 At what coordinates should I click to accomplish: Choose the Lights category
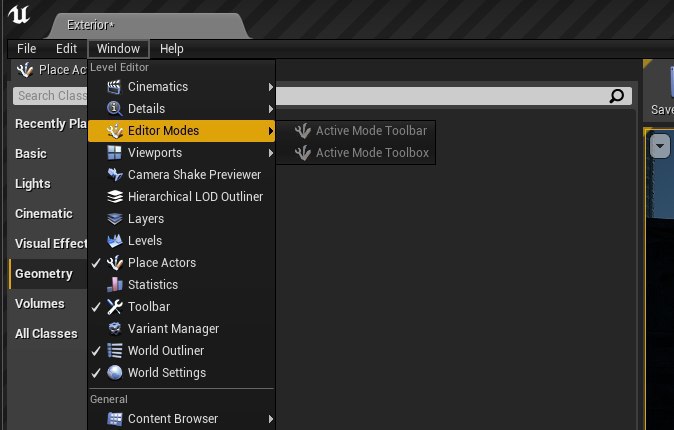[x=33, y=184]
